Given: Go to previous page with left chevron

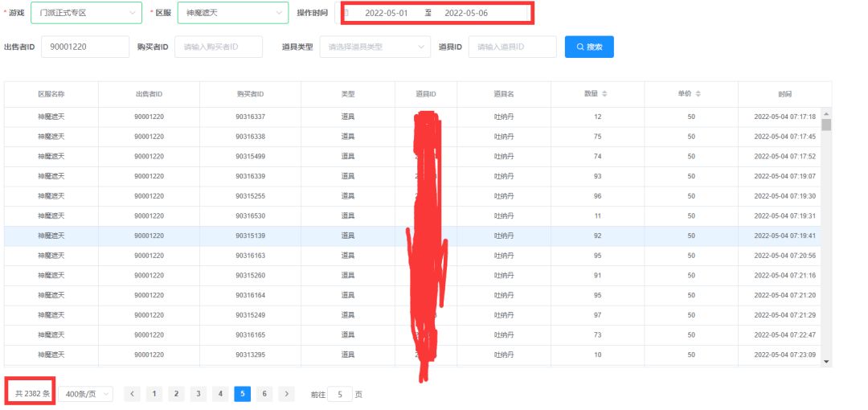Looking at the screenshot, I should 132,394.
